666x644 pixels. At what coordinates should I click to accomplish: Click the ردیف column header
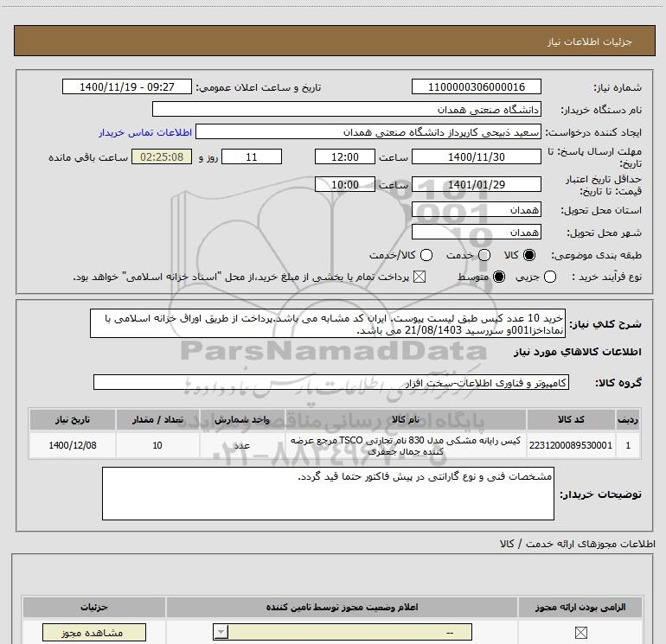627,419
